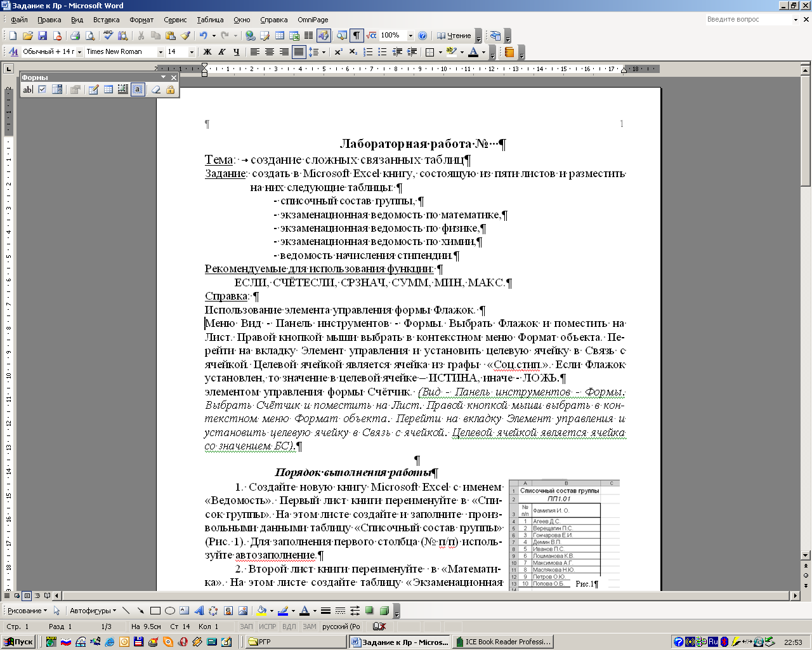Insert clip art icon in drawing toolbar
Viewport: 812px width, 650px height.
(x=228, y=611)
